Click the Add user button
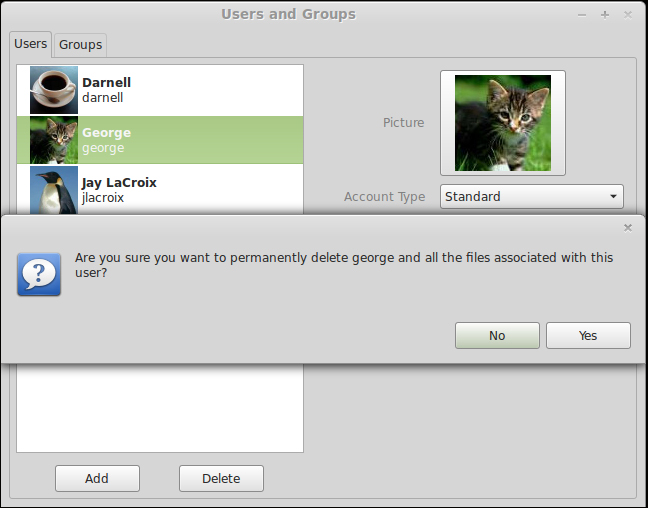Viewport: 648px width, 508px height. click(x=97, y=478)
